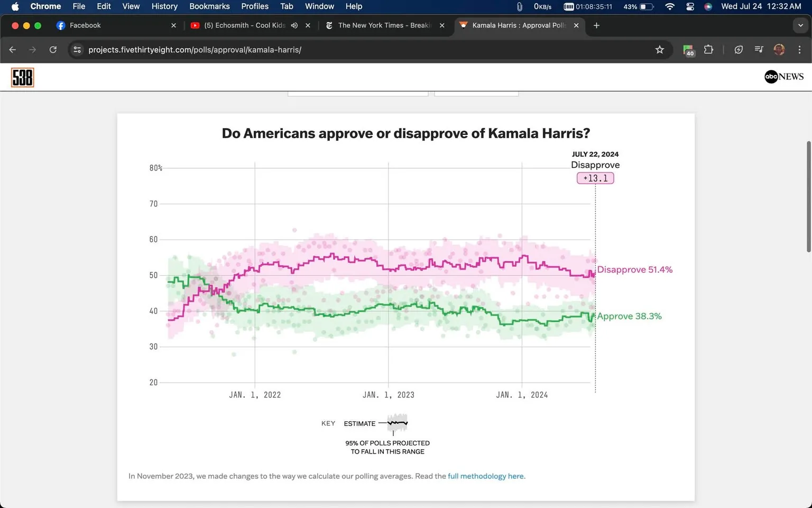Open the media playback controls icon
Image resolution: width=812 pixels, height=508 pixels.
point(758,49)
